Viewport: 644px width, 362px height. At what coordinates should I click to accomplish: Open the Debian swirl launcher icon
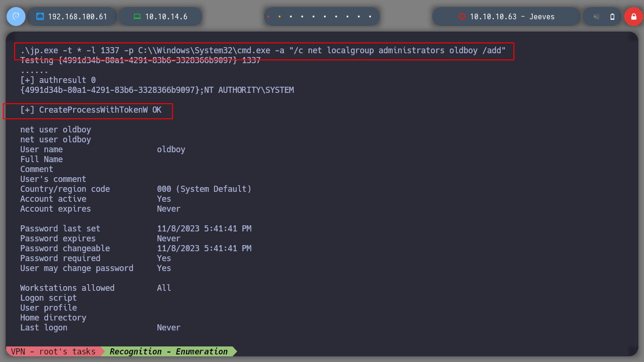(x=16, y=16)
